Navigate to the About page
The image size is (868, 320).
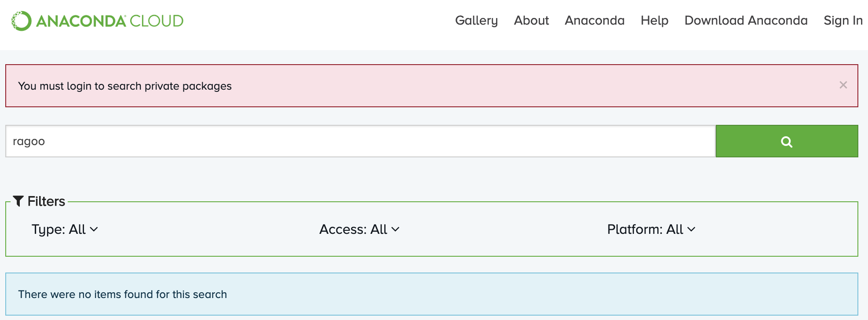coord(531,20)
